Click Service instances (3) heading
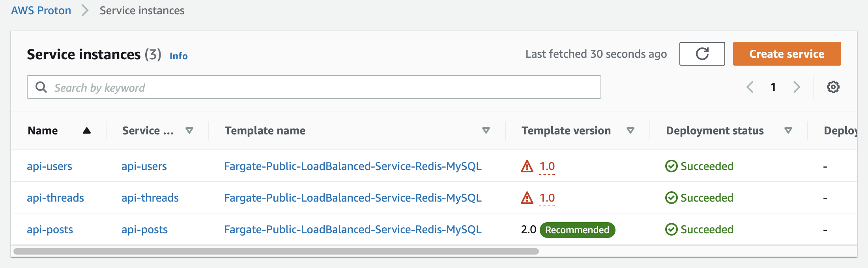The height and width of the screenshot is (268, 868). 94,54
